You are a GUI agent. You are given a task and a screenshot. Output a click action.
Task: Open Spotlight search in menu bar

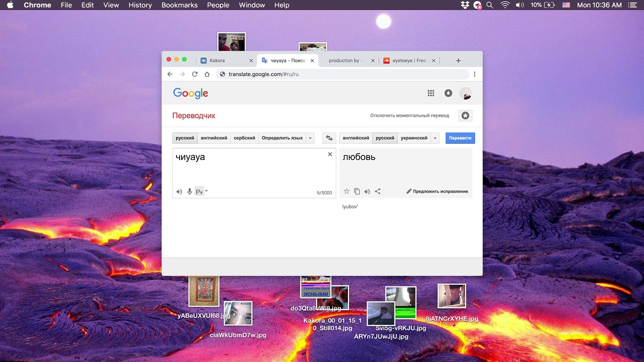[x=490, y=5]
